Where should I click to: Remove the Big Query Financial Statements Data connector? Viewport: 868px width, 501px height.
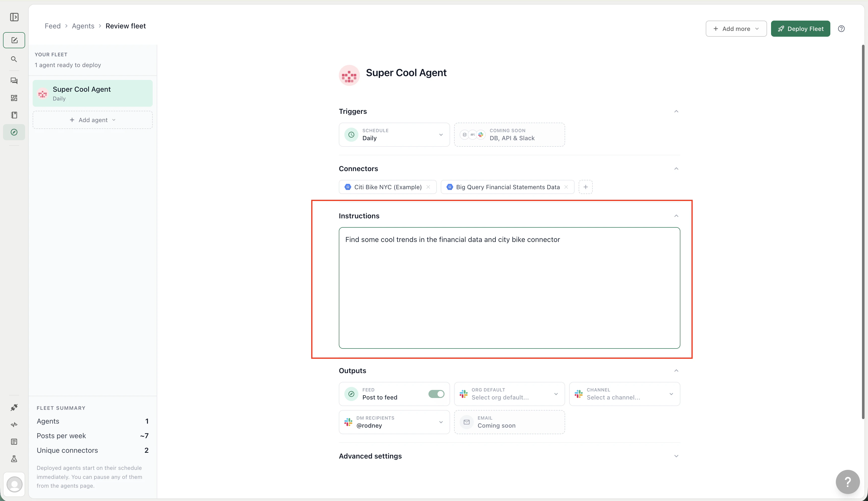click(x=566, y=187)
